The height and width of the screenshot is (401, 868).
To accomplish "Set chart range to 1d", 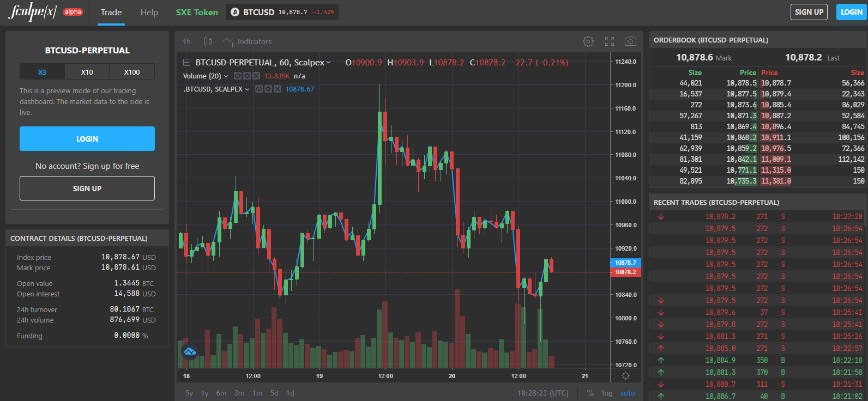I will click(x=290, y=393).
